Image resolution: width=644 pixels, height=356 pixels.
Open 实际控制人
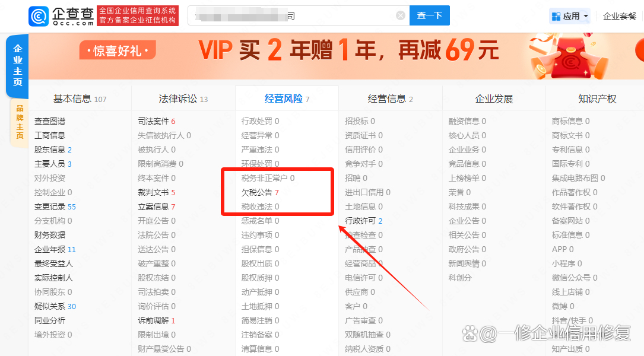[x=53, y=278]
